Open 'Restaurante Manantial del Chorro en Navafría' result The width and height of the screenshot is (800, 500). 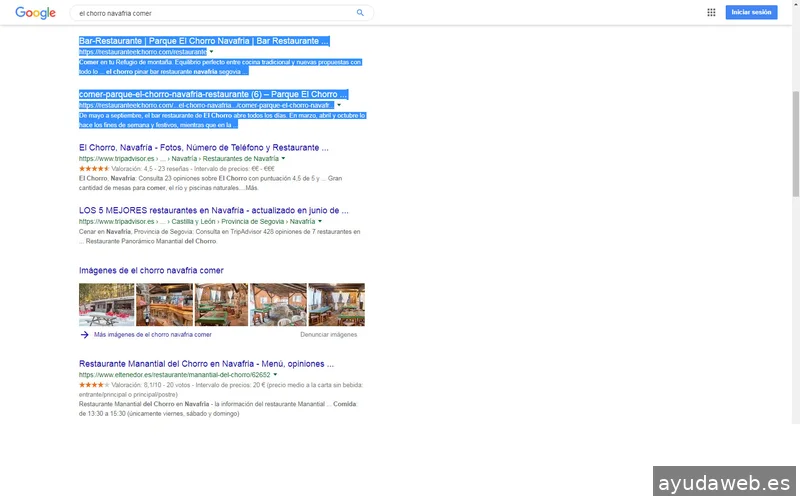point(206,364)
